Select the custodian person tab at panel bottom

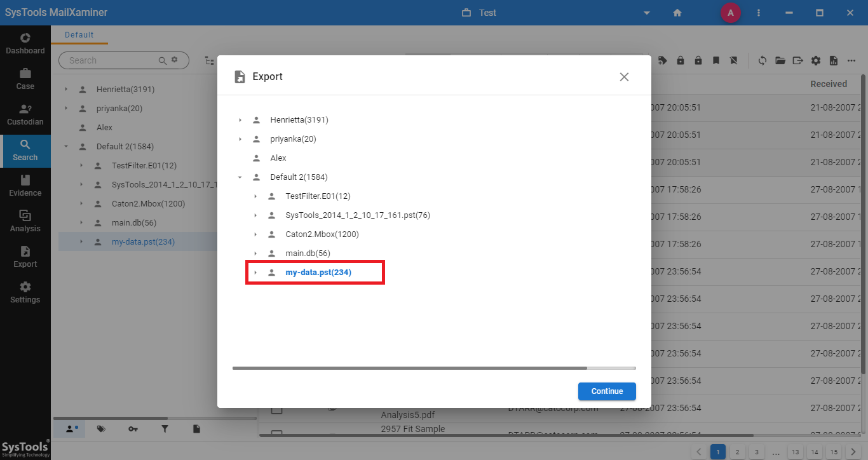[71, 430]
